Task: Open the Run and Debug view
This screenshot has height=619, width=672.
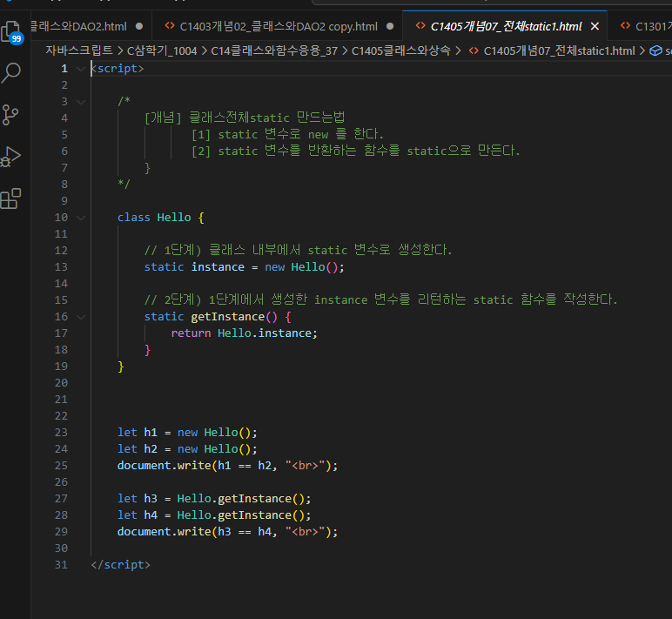Action: (10, 157)
